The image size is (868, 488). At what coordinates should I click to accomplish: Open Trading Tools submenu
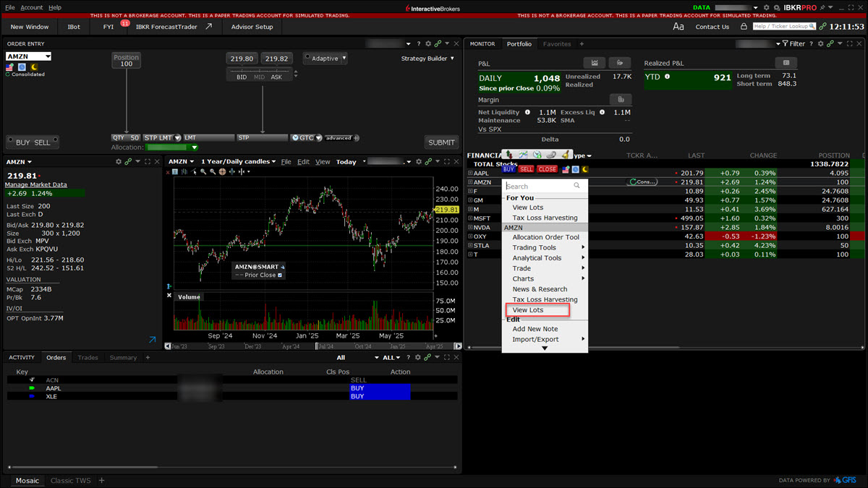(x=545, y=247)
